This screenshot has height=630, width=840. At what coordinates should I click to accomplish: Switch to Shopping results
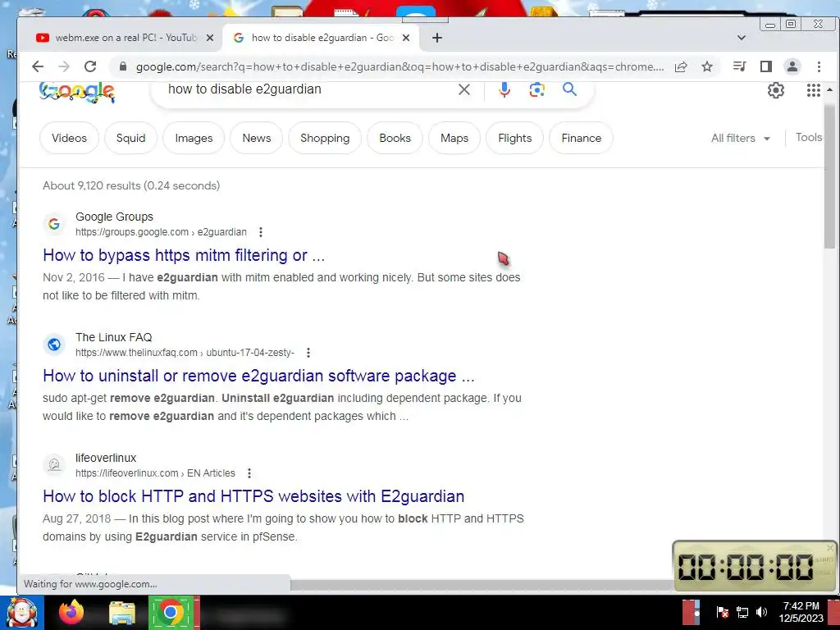tap(325, 138)
